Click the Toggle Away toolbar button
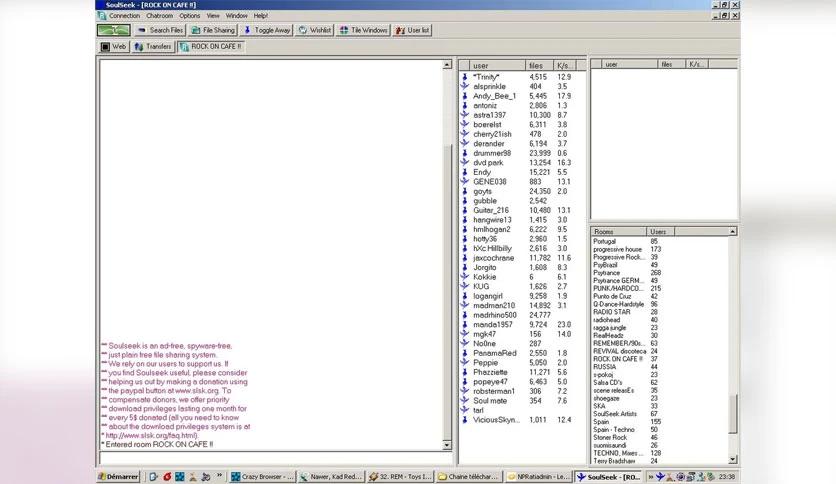 pyautogui.click(x=267, y=30)
